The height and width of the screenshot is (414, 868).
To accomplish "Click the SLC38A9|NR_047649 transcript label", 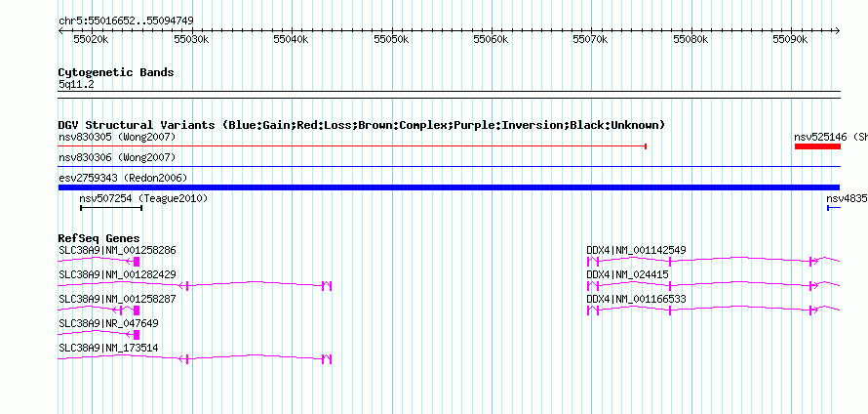I will pyautogui.click(x=108, y=323).
